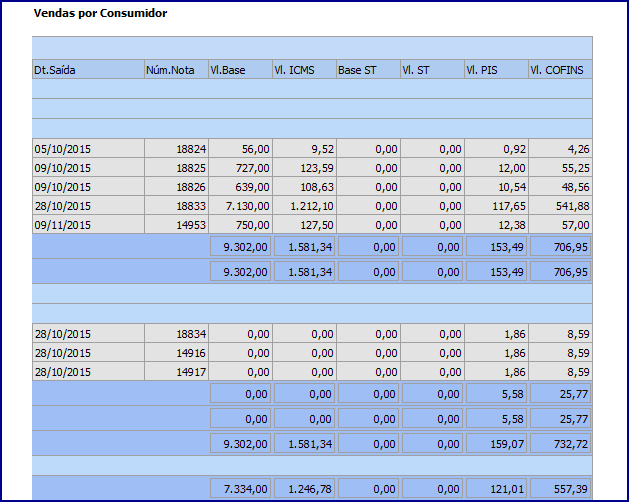Select the Base ST column header
Screen dimensions: 629x502
(x=368, y=70)
